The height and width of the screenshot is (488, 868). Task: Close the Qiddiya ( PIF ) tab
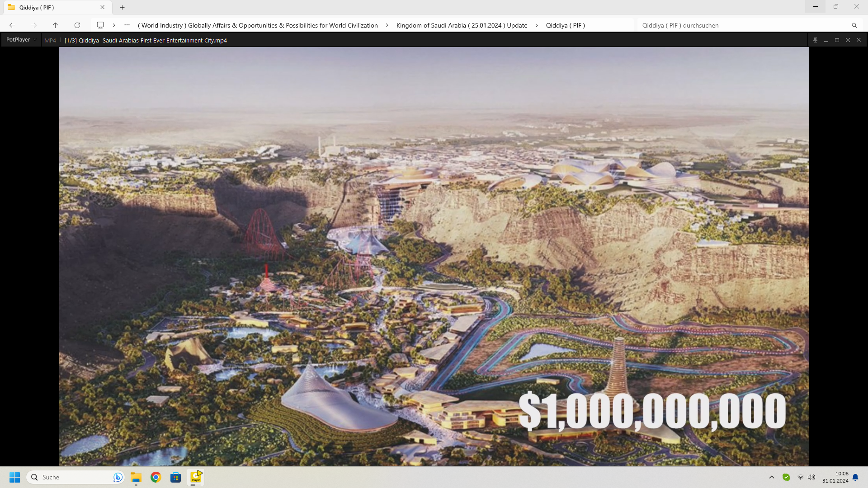tap(103, 7)
